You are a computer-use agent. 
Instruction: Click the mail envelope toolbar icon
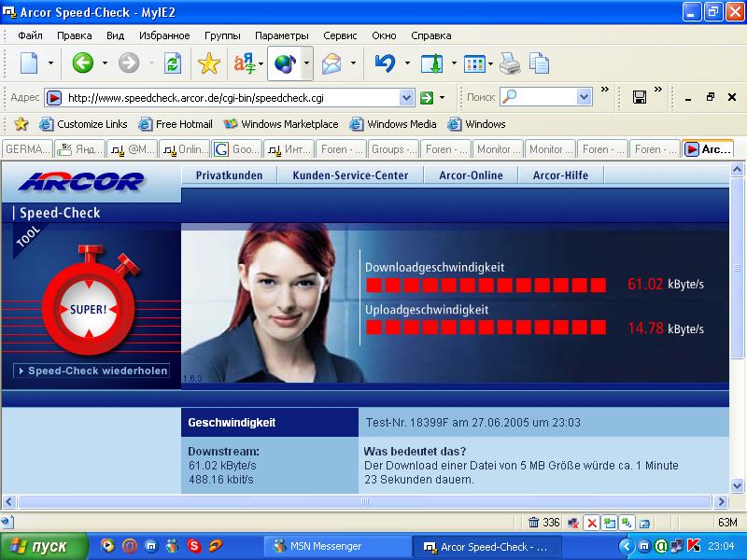pyautogui.click(x=331, y=63)
